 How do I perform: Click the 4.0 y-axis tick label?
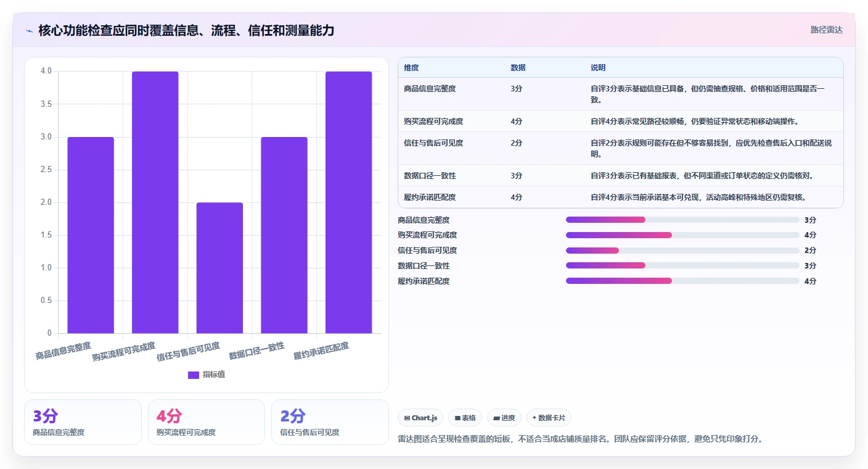click(x=46, y=71)
